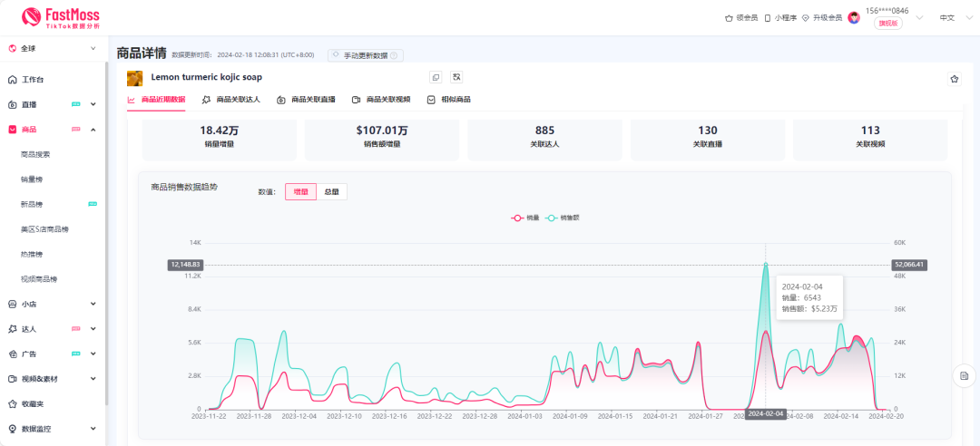Open the 商品关联视频 tab
The height and width of the screenshot is (446, 980).
pyautogui.click(x=381, y=100)
